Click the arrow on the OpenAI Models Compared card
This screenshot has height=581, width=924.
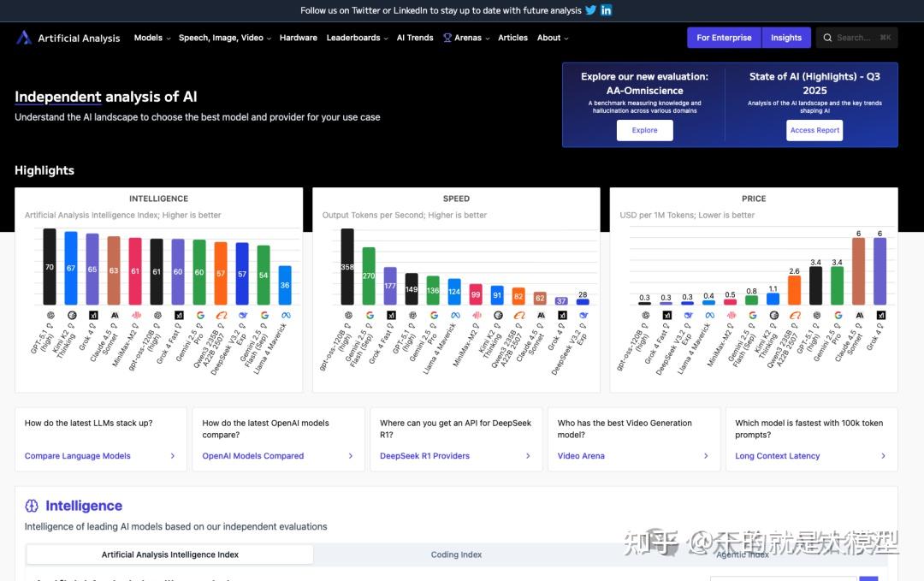[x=351, y=456]
